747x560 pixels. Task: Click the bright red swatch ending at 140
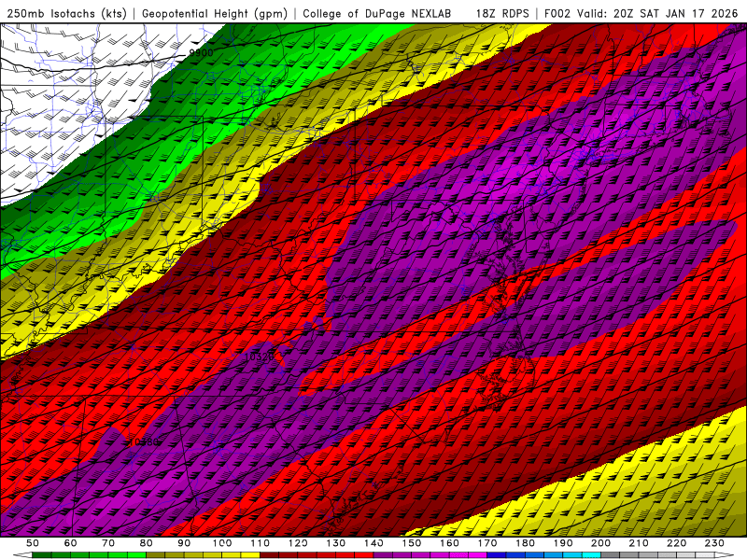coord(364,555)
